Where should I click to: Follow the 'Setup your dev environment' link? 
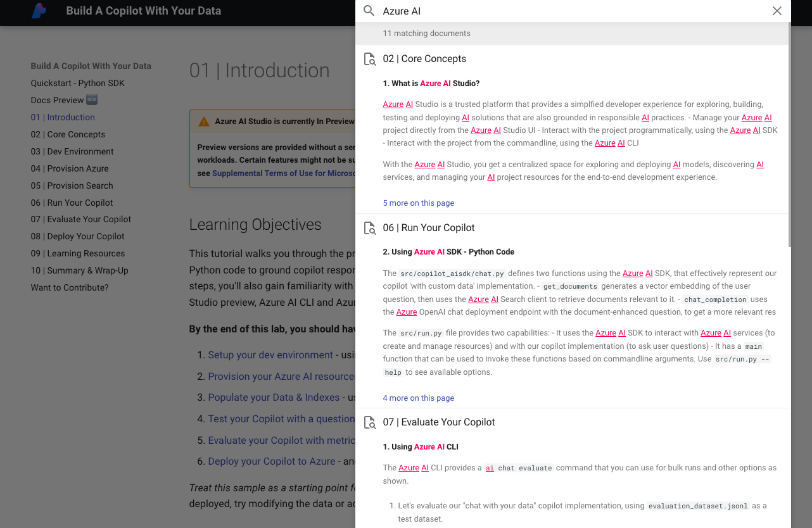point(270,355)
